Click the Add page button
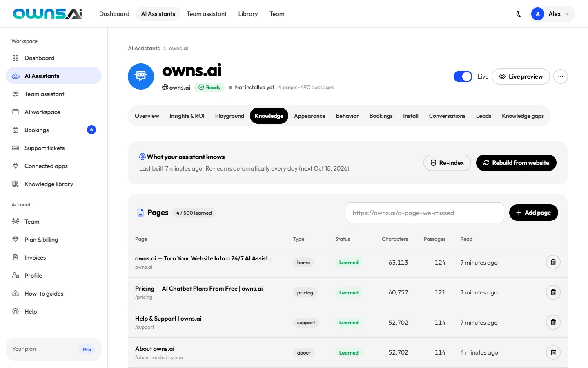Screen dimensions: 588x368 [x=534, y=213]
